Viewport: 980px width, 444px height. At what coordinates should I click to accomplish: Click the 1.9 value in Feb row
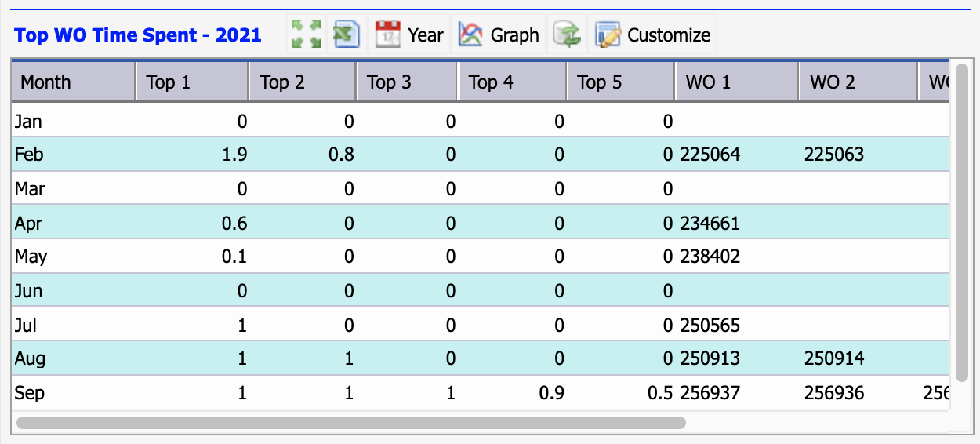pyautogui.click(x=234, y=155)
